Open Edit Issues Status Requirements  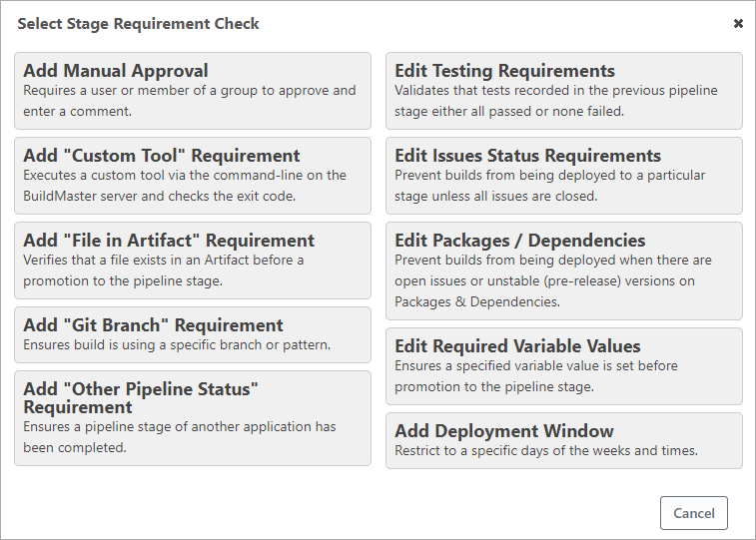coord(527,156)
